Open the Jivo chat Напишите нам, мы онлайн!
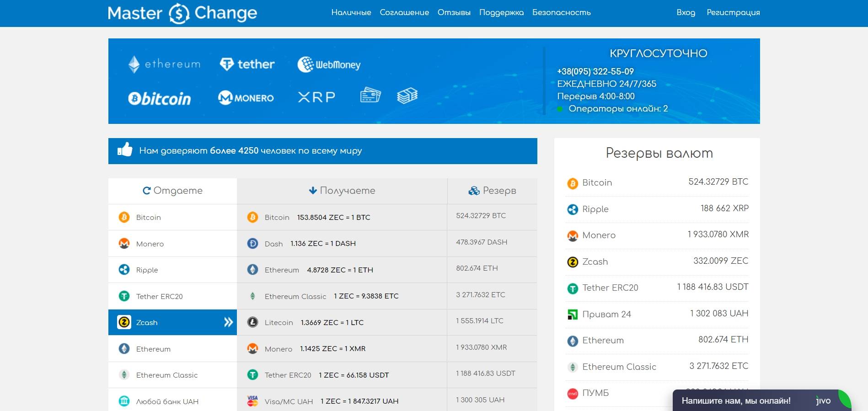The width and height of the screenshot is (868, 411). click(x=761, y=400)
